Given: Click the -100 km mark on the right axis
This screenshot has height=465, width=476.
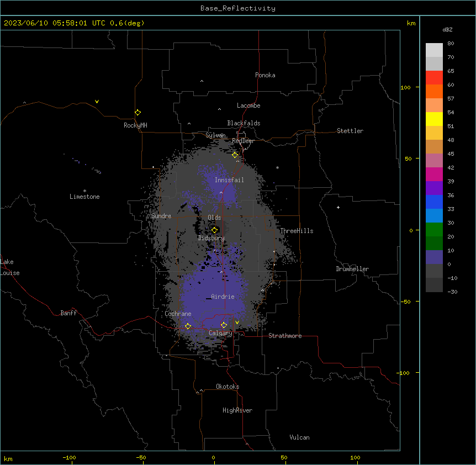Looking at the screenshot, I should 404,373.
